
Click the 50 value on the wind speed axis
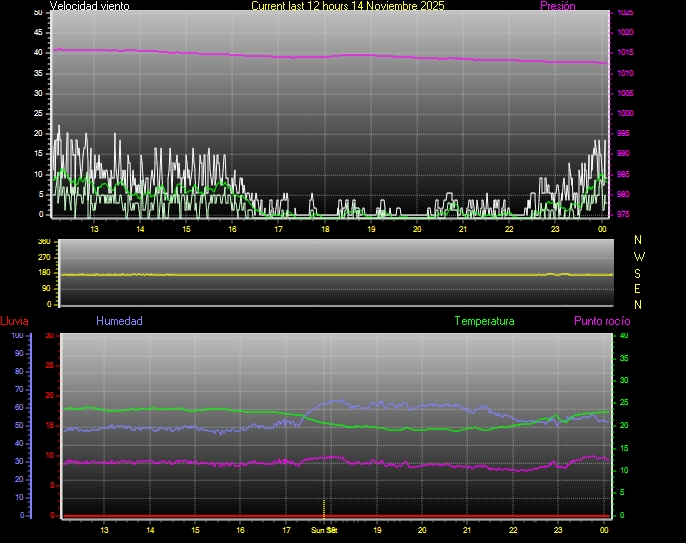click(38, 12)
